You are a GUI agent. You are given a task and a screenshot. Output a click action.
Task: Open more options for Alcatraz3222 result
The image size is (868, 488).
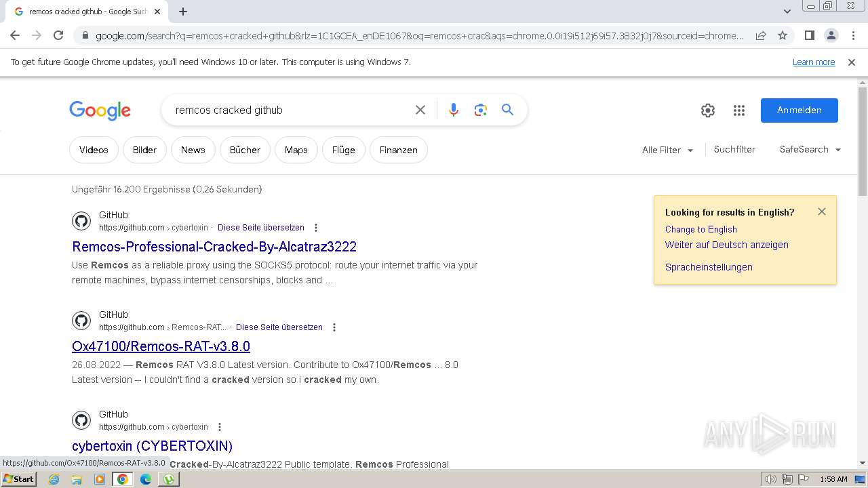pos(316,228)
